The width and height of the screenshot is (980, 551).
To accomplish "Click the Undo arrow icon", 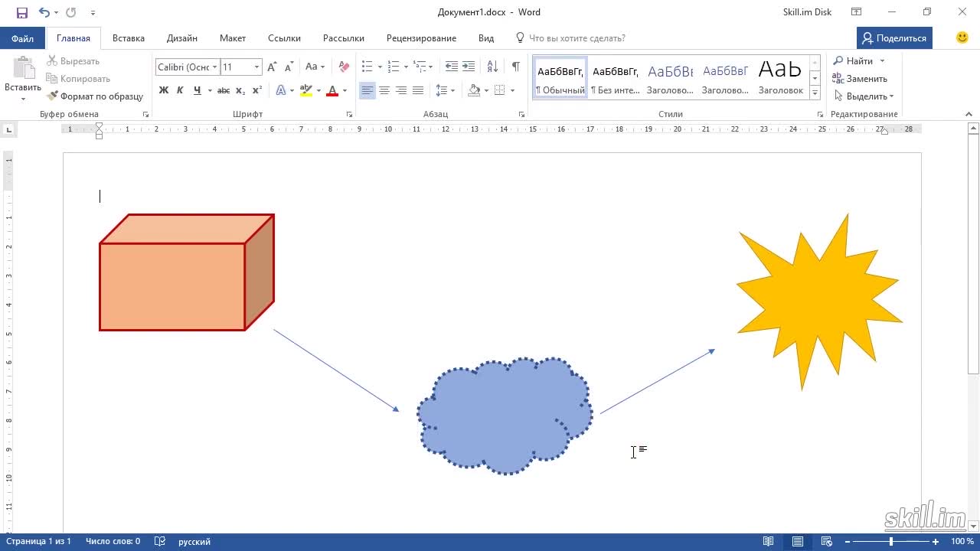I will (44, 12).
